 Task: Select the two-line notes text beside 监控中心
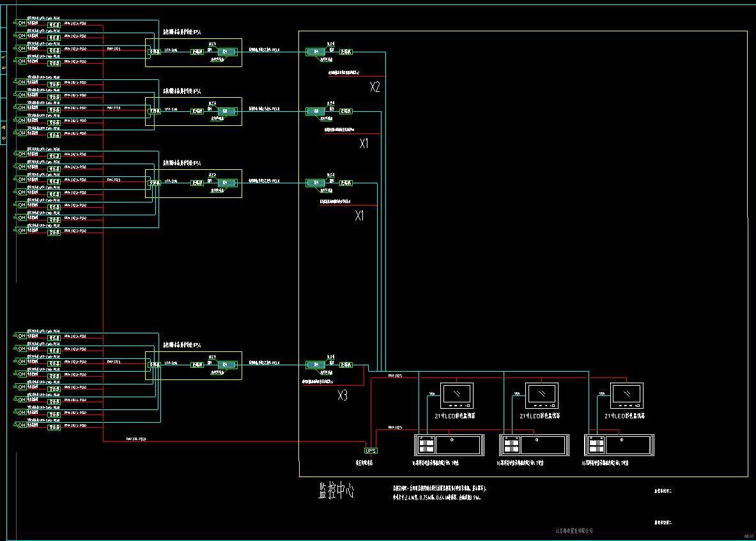(440, 492)
